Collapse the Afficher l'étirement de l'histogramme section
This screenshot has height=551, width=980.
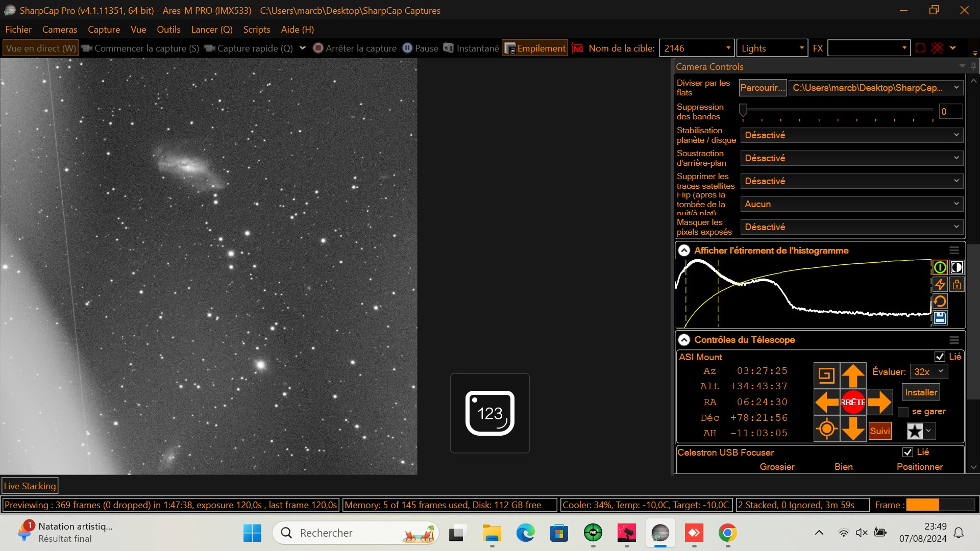click(x=684, y=251)
